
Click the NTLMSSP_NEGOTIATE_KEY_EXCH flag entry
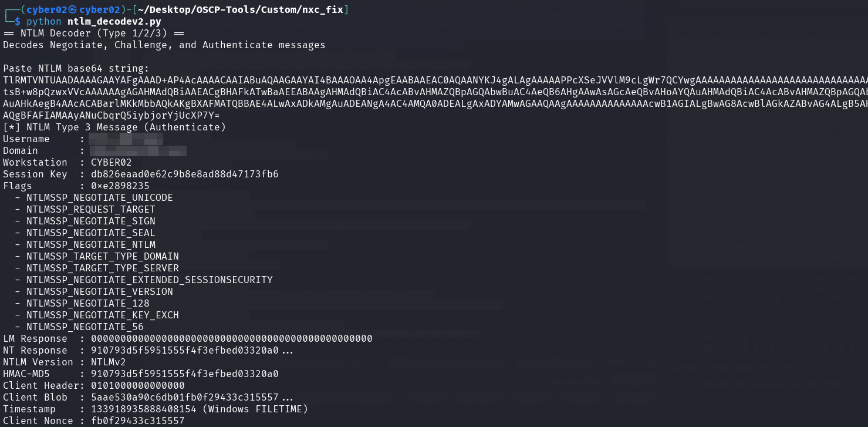103,315
